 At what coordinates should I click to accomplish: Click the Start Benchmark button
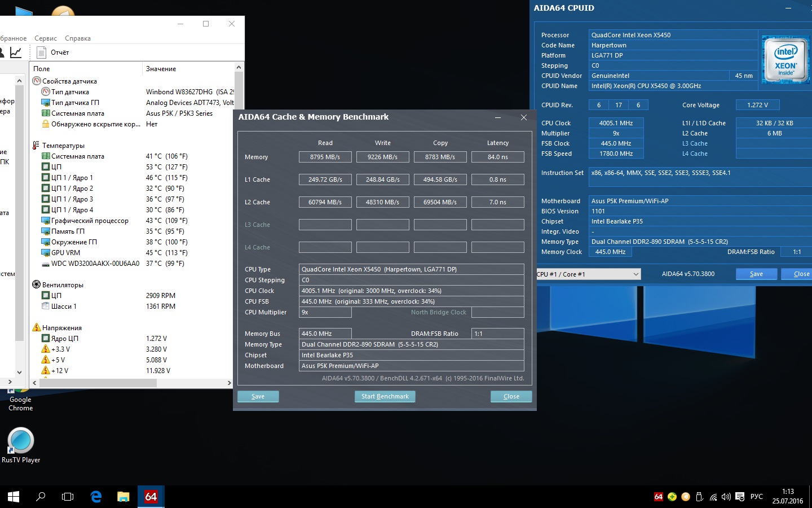point(385,396)
